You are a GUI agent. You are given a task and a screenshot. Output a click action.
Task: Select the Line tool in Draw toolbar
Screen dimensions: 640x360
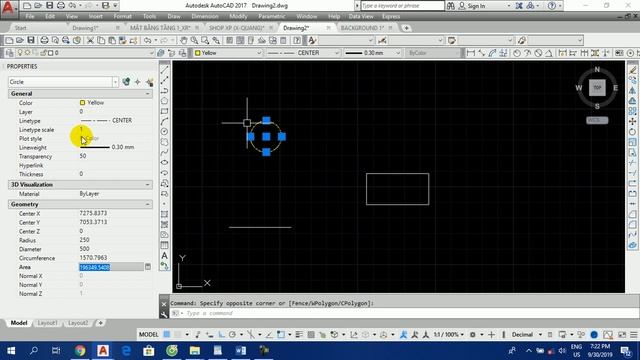tap(164, 70)
